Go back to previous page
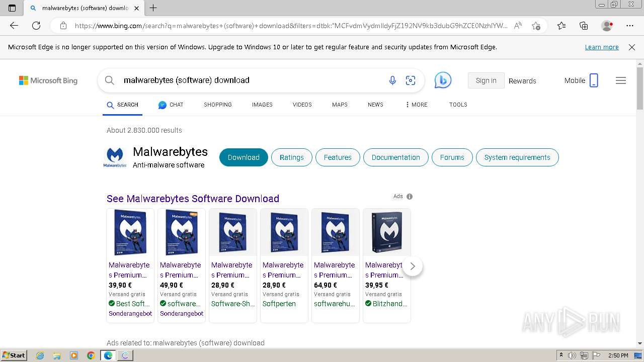The width and height of the screenshot is (644, 362). coord(14,25)
